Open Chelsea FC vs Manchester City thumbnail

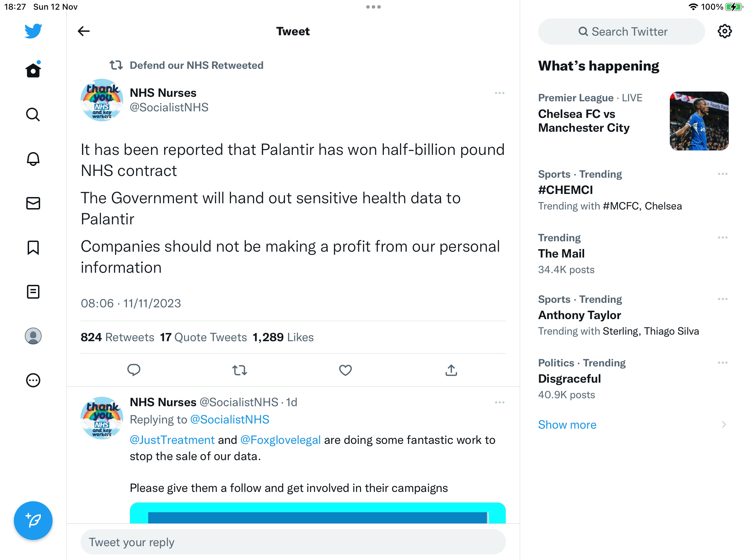pyautogui.click(x=699, y=121)
